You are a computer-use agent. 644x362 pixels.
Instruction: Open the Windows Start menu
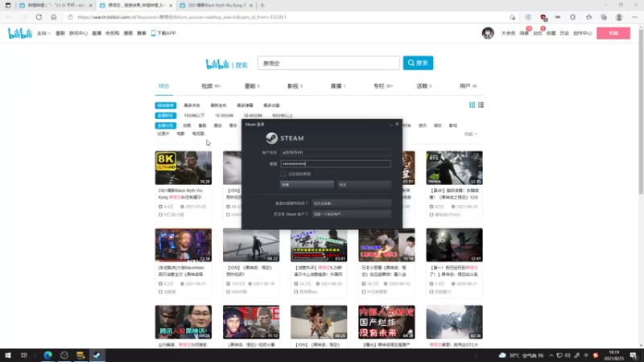8,356
